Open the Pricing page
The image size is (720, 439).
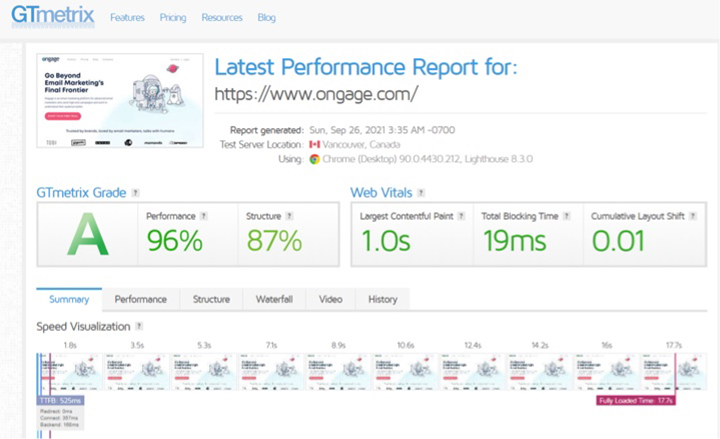tap(173, 18)
